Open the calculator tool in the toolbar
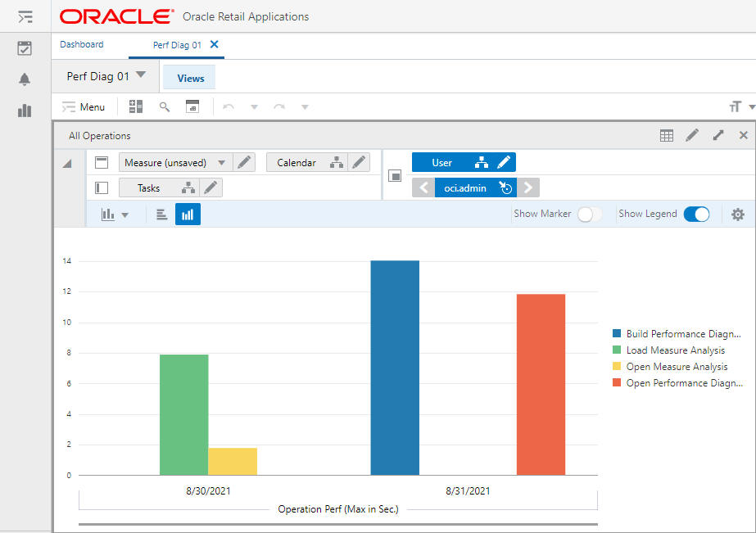Image resolution: width=756 pixels, height=533 pixels. 135,106
